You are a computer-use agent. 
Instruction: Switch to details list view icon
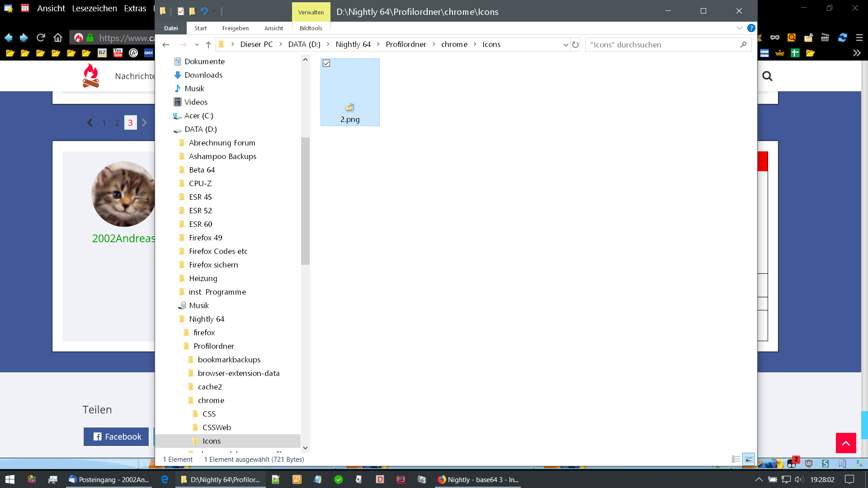point(736,459)
